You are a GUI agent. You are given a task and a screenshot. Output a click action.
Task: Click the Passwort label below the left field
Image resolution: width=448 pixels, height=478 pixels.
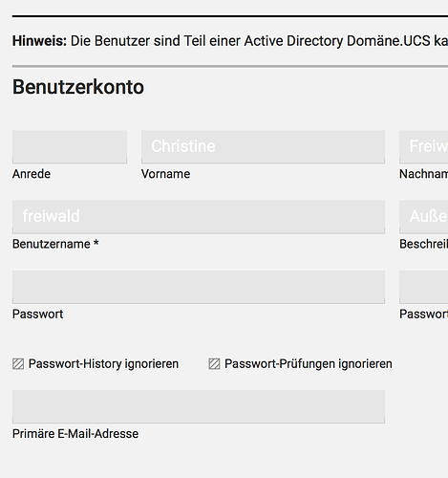click(x=37, y=315)
